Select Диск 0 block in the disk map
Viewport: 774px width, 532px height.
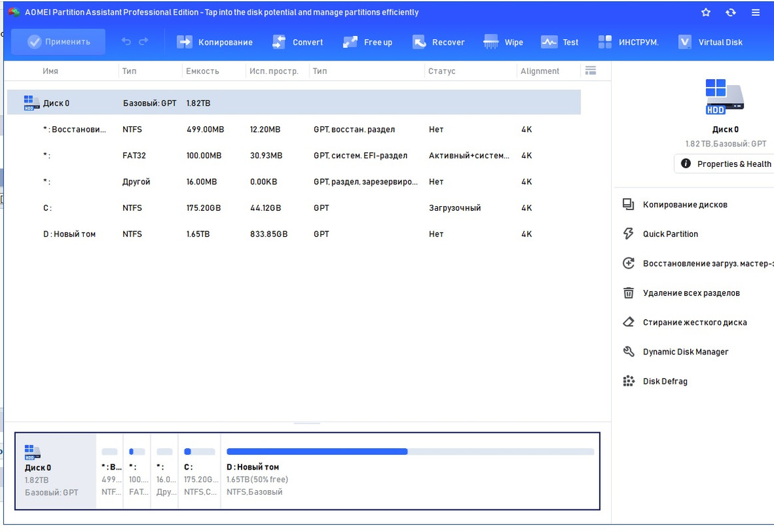pyautogui.click(x=56, y=471)
